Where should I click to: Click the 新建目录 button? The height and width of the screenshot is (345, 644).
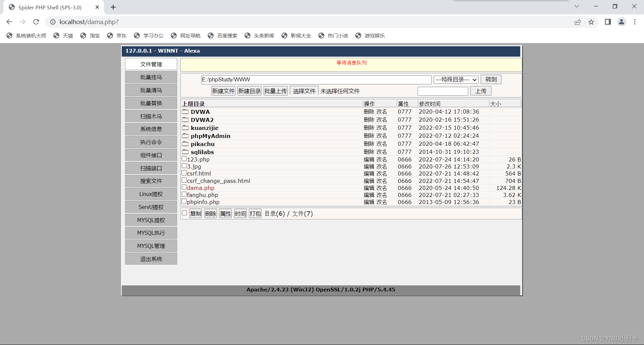click(x=249, y=91)
